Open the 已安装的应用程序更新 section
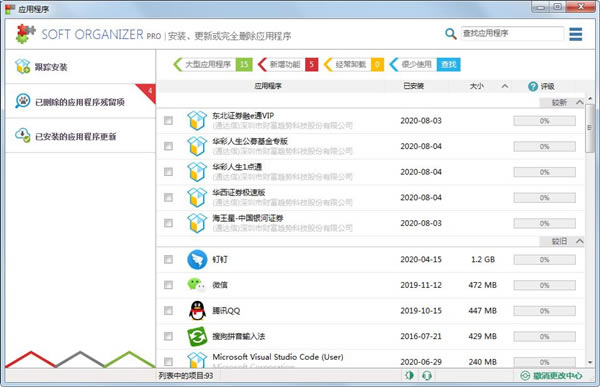The width and height of the screenshot is (600, 387). 80,136
